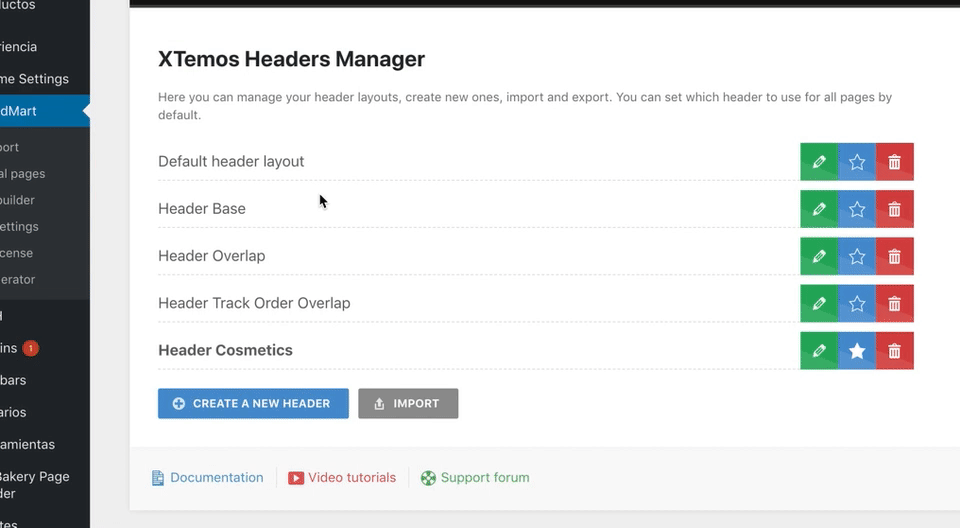Open the additional pages submenu item
This screenshot has width=960, height=528.
tap(23, 174)
